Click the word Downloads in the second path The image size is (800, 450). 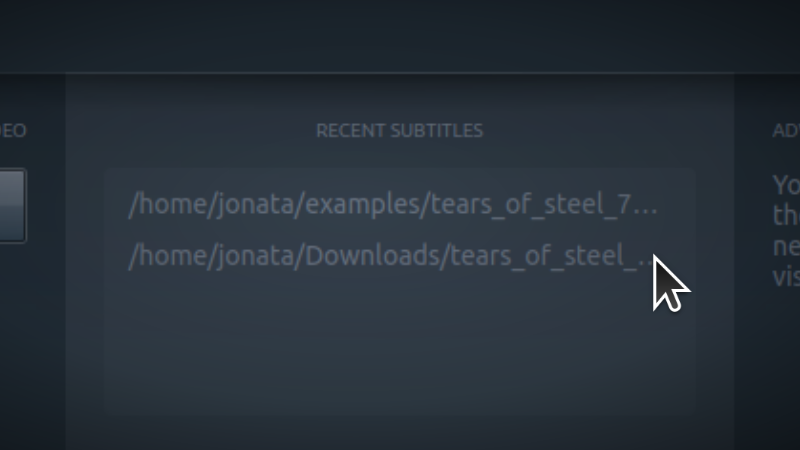point(373,255)
